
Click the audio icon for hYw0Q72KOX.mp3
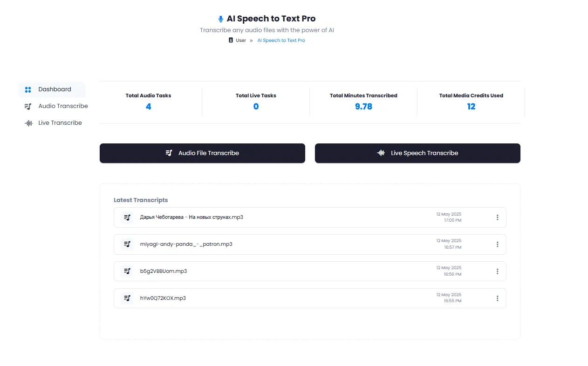click(127, 298)
